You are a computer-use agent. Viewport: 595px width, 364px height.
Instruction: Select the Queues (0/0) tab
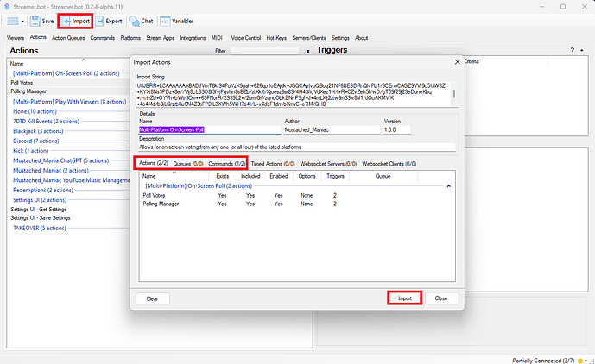[x=187, y=163]
